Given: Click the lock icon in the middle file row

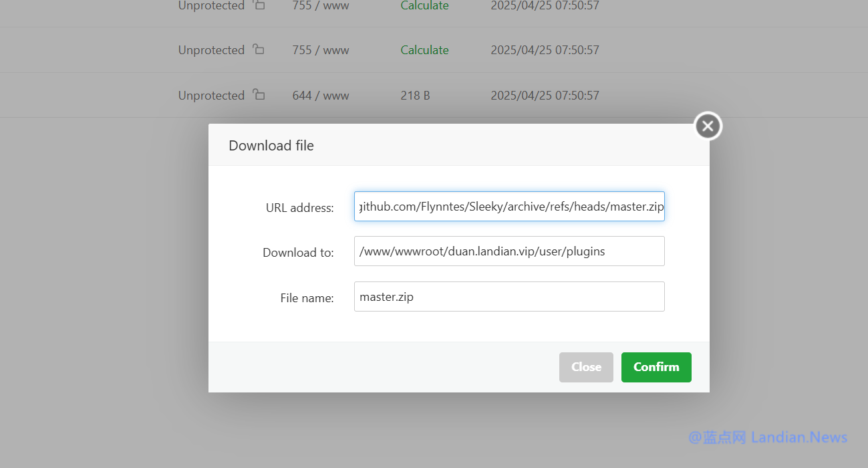Looking at the screenshot, I should click(259, 49).
